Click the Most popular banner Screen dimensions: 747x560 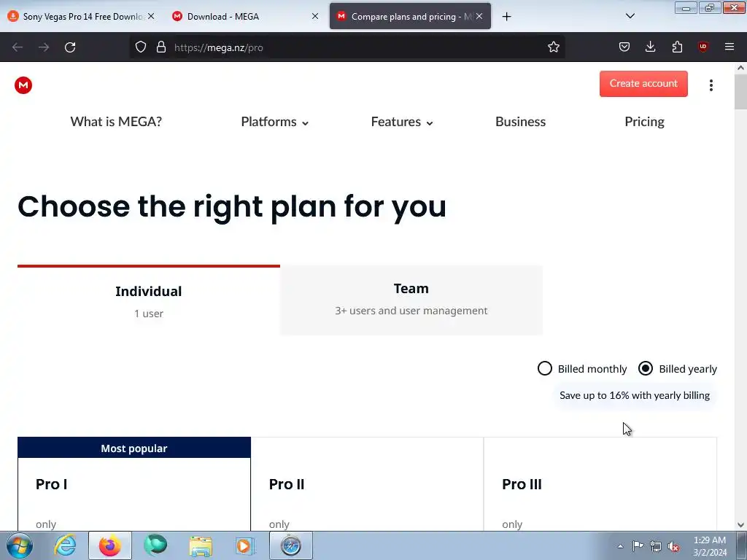[x=134, y=448]
